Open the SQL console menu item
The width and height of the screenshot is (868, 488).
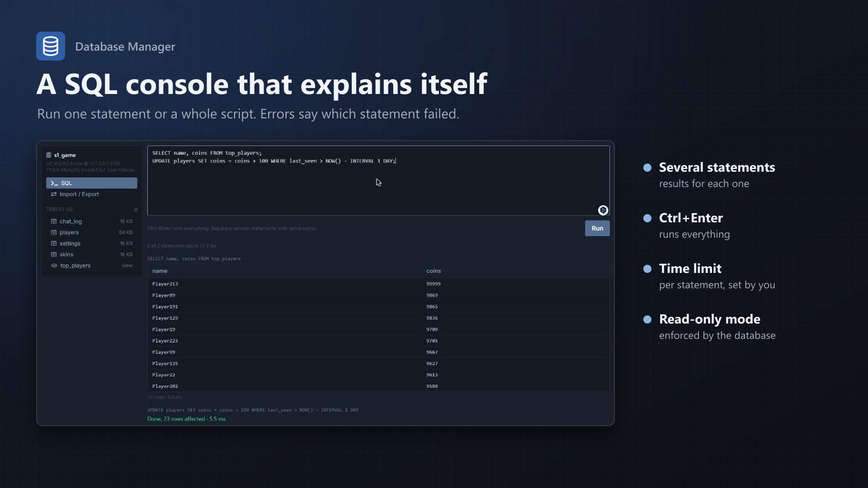(x=92, y=183)
